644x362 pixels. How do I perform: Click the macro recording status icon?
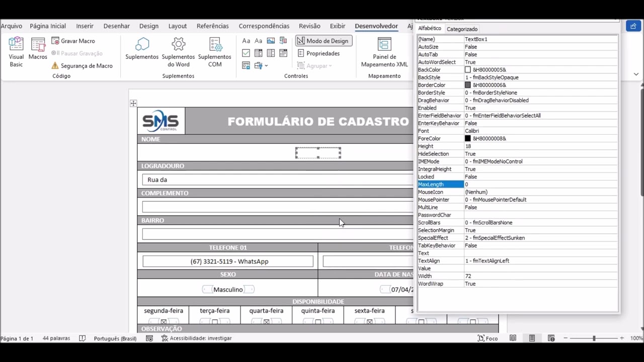point(149,338)
